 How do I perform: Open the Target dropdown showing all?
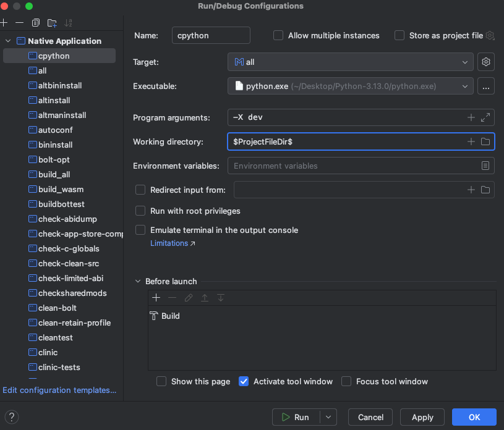click(350, 62)
